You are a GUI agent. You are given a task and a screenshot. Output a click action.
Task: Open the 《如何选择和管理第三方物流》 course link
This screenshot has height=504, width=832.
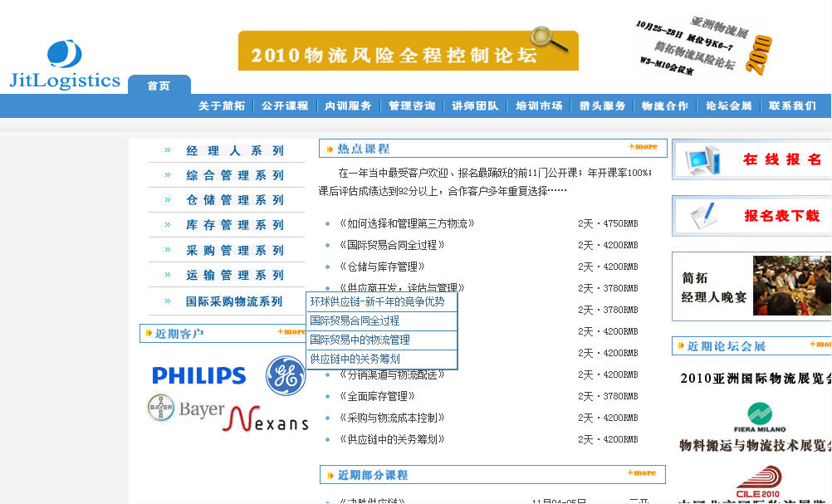(x=407, y=223)
